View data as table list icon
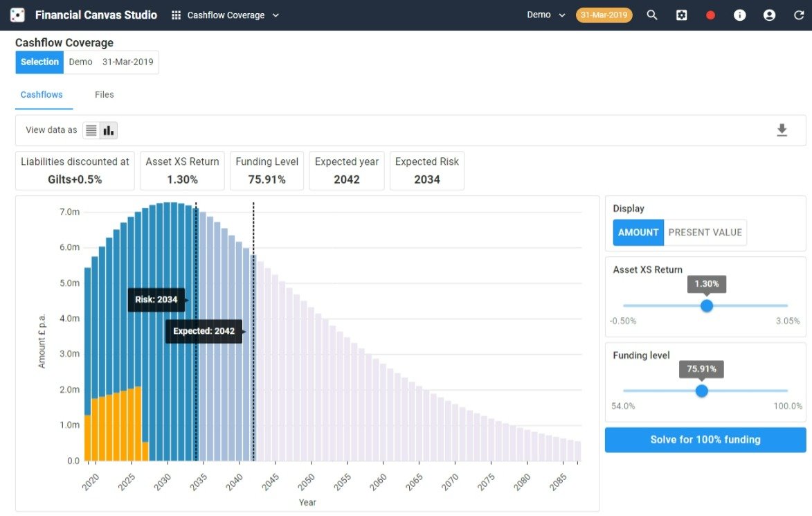Image resolution: width=812 pixels, height=516 pixels. click(x=91, y=130)
